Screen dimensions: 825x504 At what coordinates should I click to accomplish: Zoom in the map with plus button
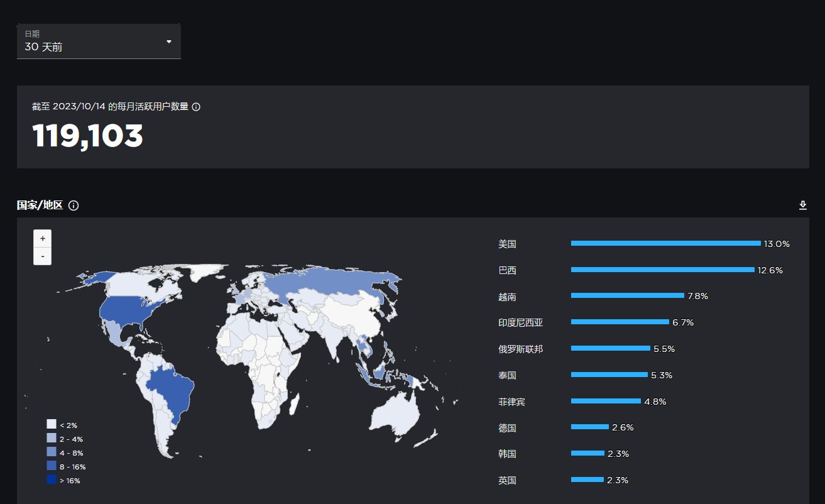tap(42, 239)
